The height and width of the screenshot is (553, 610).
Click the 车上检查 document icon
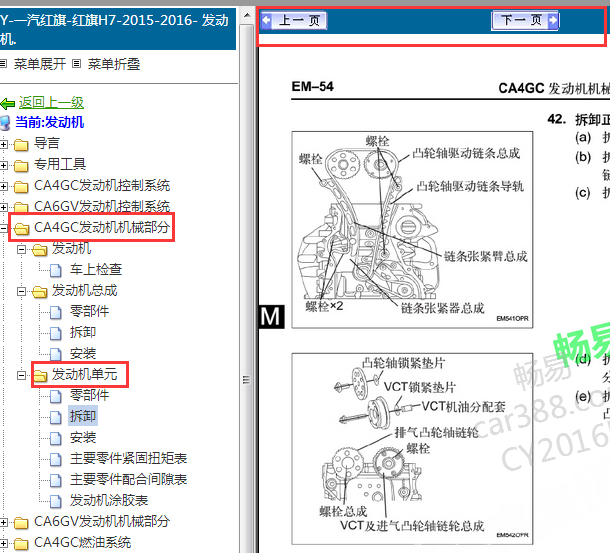[x=56, y=270]
